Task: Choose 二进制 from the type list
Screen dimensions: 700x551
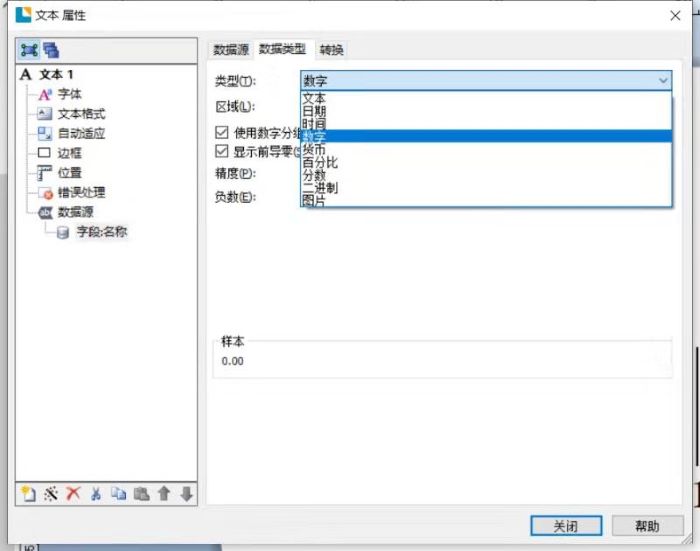Action: 486,188
